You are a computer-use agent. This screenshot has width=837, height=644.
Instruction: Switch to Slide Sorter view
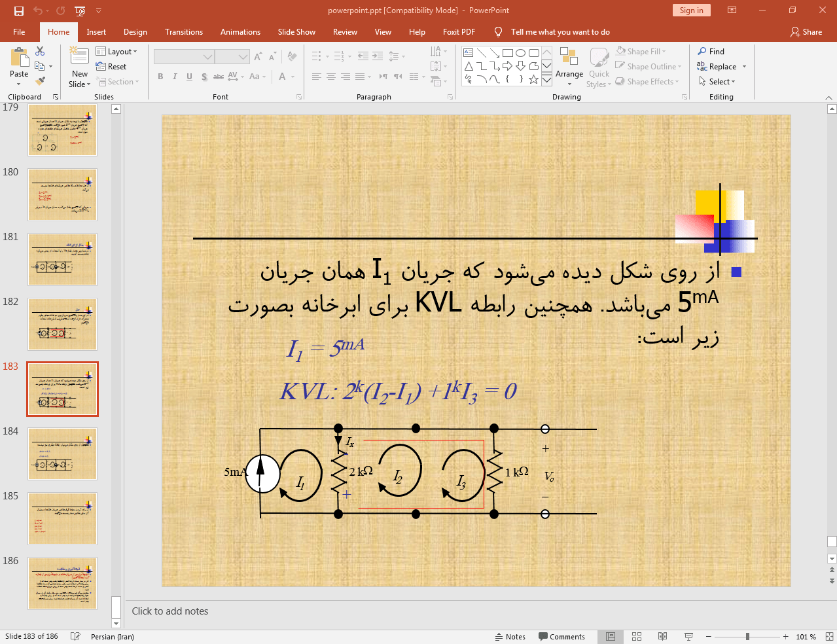637,637
